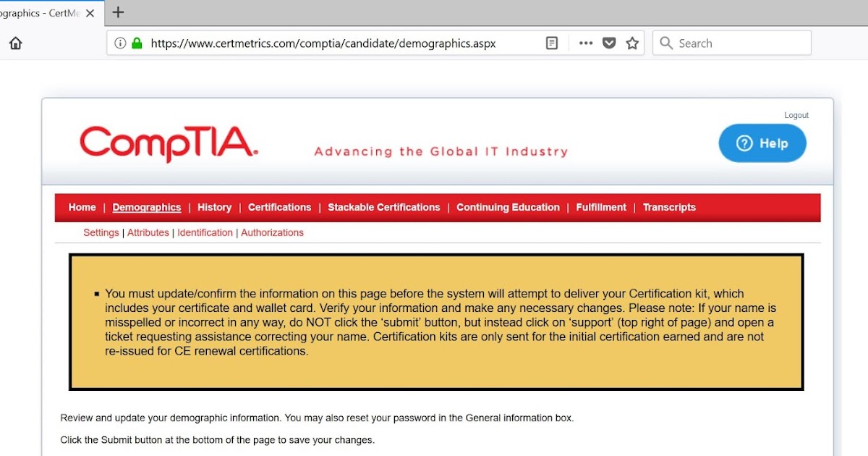Screen dimensions: 868x456
Task: Switch to the History section
Action: [214, 207]
